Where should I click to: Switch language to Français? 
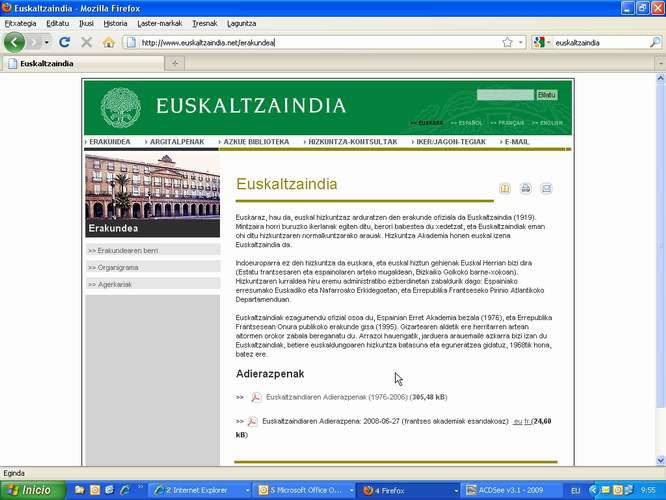point(507,123)
